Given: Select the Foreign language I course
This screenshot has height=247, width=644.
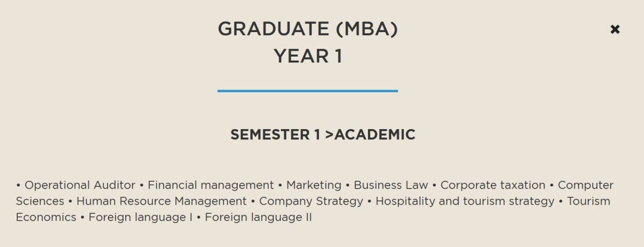Looking at the screenshot, I should [x=140, y=217].
